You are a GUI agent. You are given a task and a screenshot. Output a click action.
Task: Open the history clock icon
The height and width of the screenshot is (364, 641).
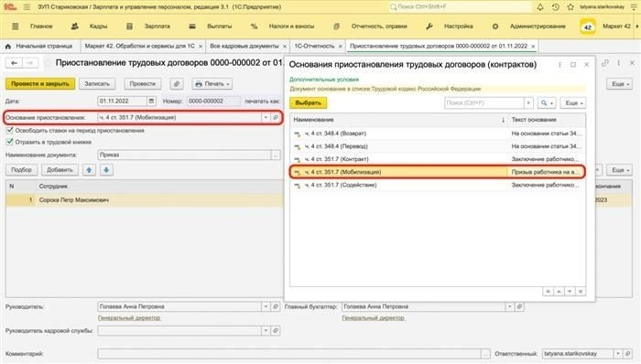click(555, 7)
